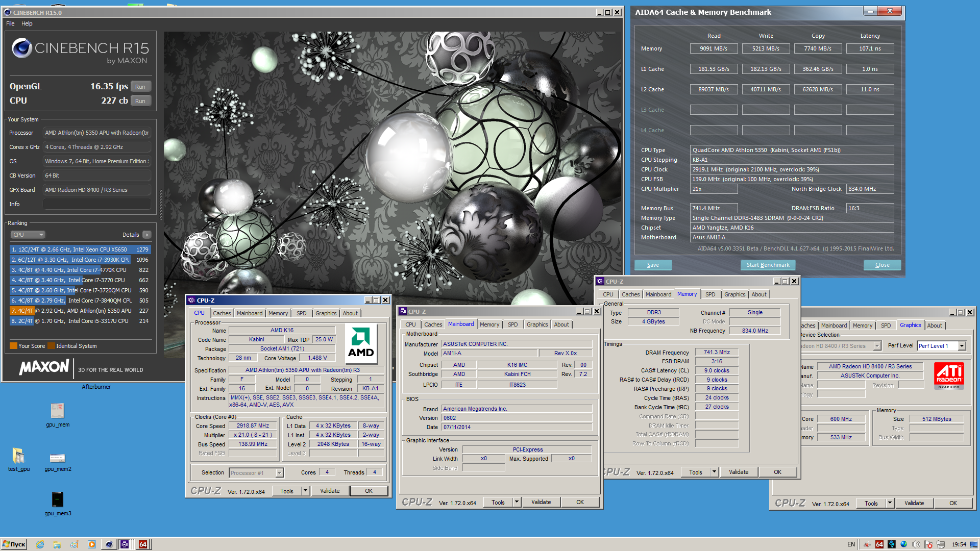Click the Start (Пуск) button
Image resolution: width=980 pixels, height=551 pixels.
coord(14,544)
